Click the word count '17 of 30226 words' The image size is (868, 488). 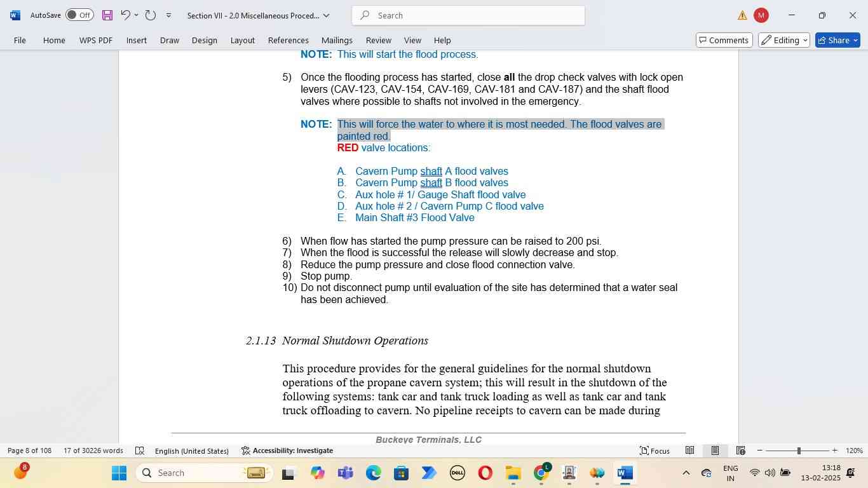tap(93, 451)
